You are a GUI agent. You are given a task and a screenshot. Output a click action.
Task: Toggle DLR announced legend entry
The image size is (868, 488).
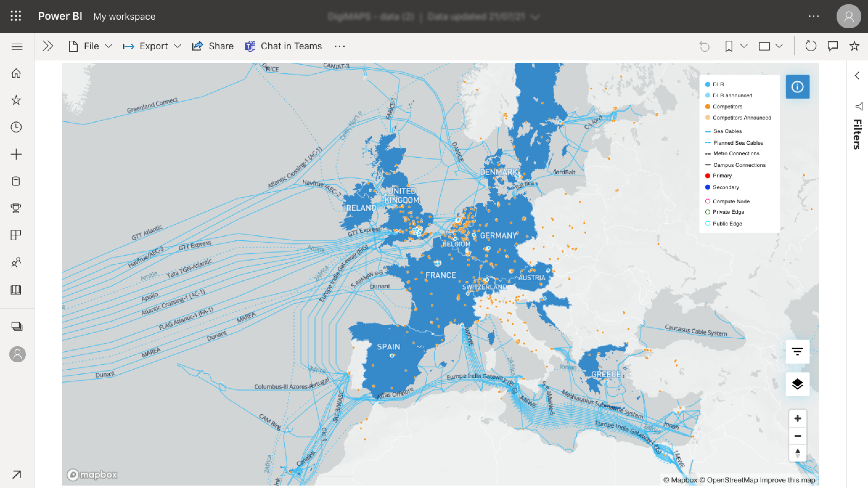tap(728, 95)
